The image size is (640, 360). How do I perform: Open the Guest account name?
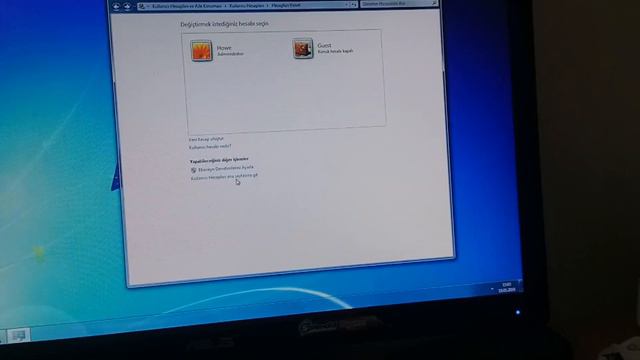[x=324, y=45]
